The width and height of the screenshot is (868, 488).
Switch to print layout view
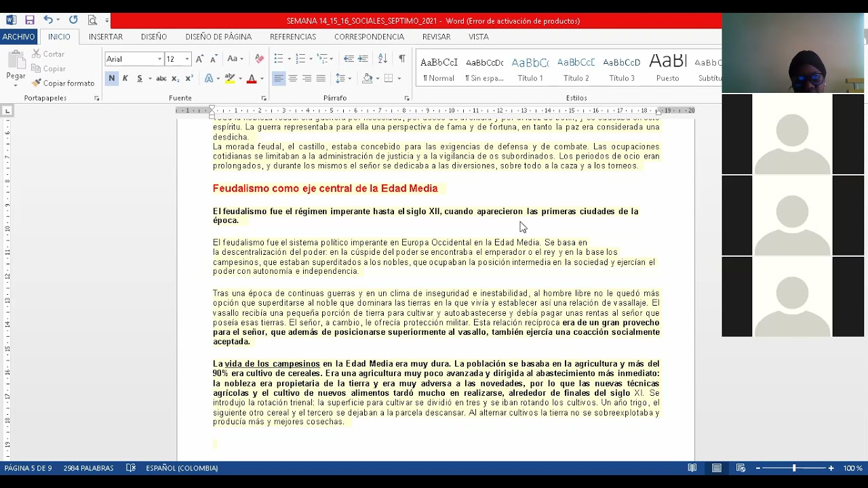(717, 468)
